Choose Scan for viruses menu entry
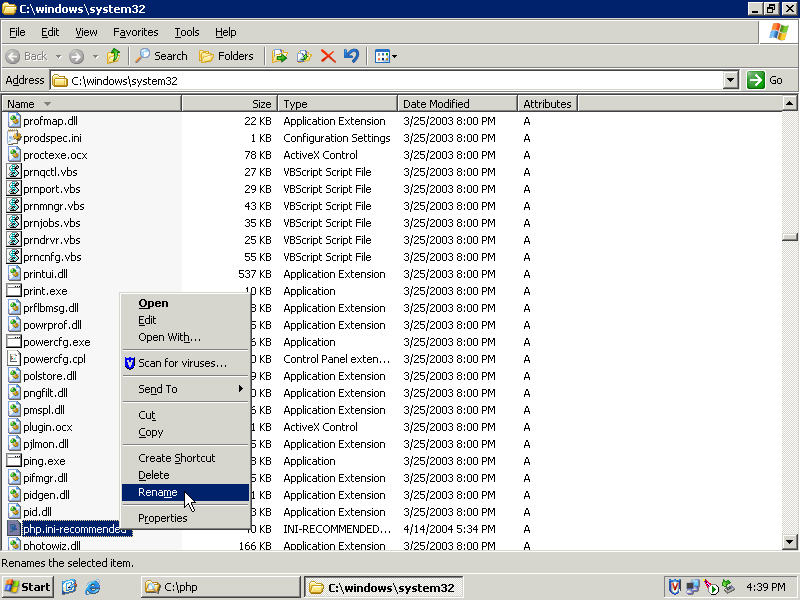 (182, 363)
